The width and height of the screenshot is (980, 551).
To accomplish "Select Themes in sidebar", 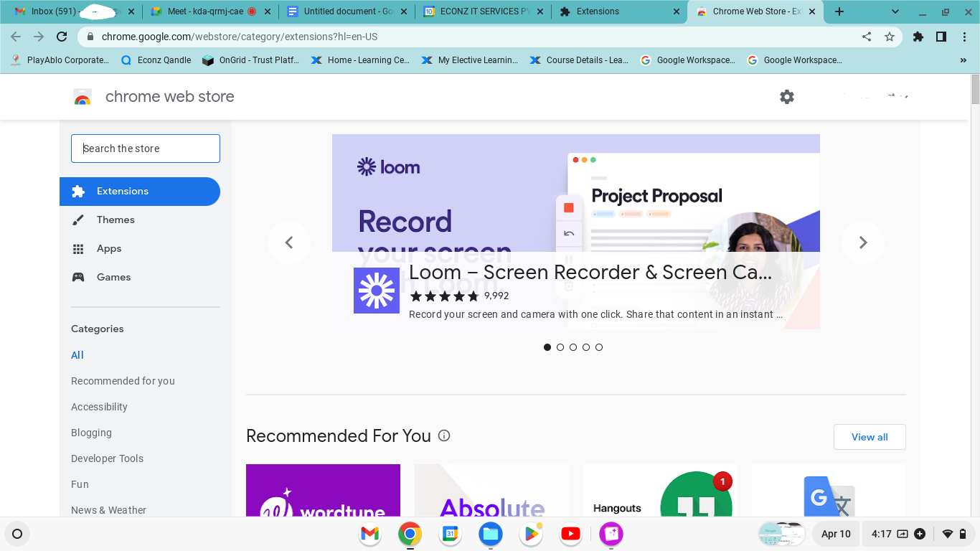I will click(x=140, y=220).
